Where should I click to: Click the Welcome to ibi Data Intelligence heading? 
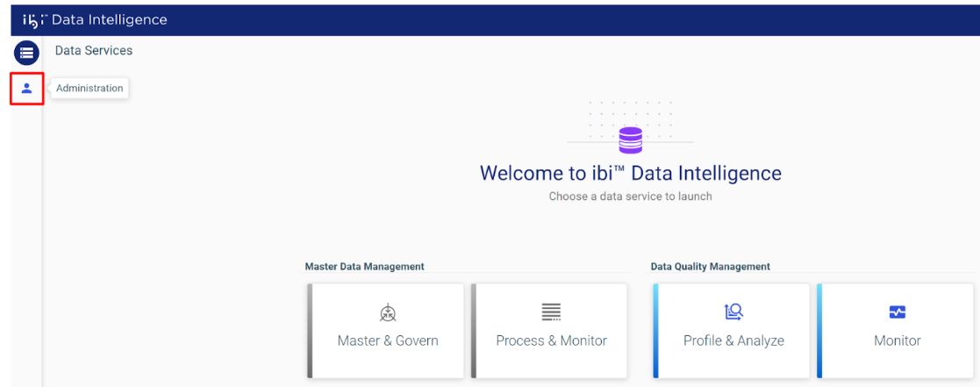tap(631, 173)
